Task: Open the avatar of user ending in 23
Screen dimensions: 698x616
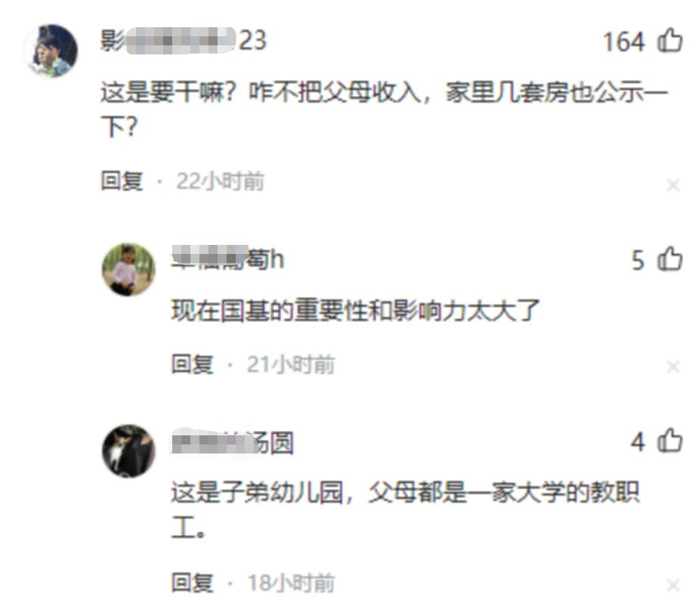Action: (51, 51)
